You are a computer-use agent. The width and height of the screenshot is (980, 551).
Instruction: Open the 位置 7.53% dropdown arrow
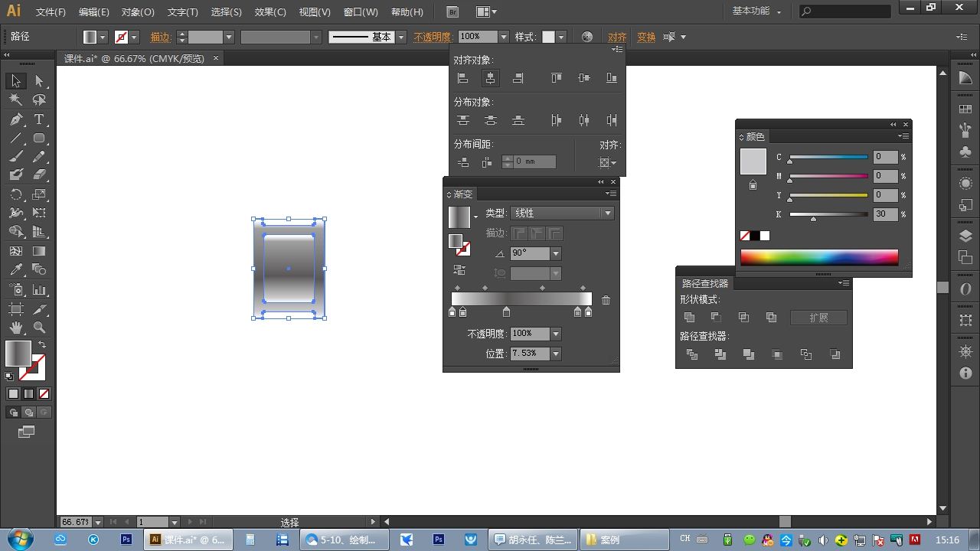point(556,354)
